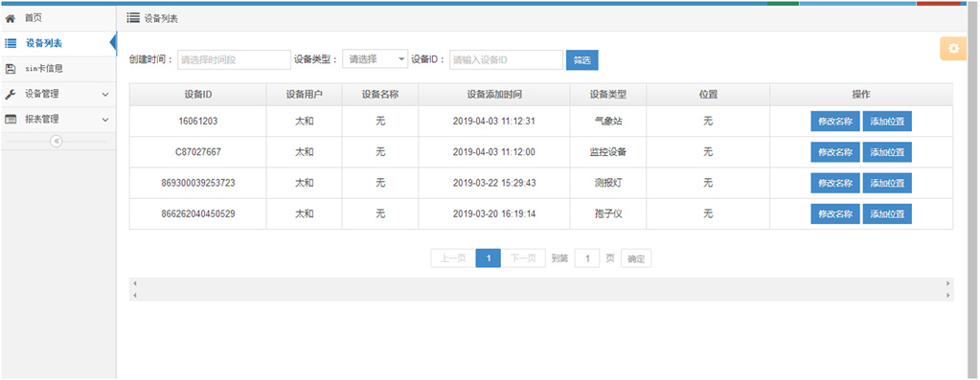Click 修改名称 for device 16061203

(x=835, y=121)
